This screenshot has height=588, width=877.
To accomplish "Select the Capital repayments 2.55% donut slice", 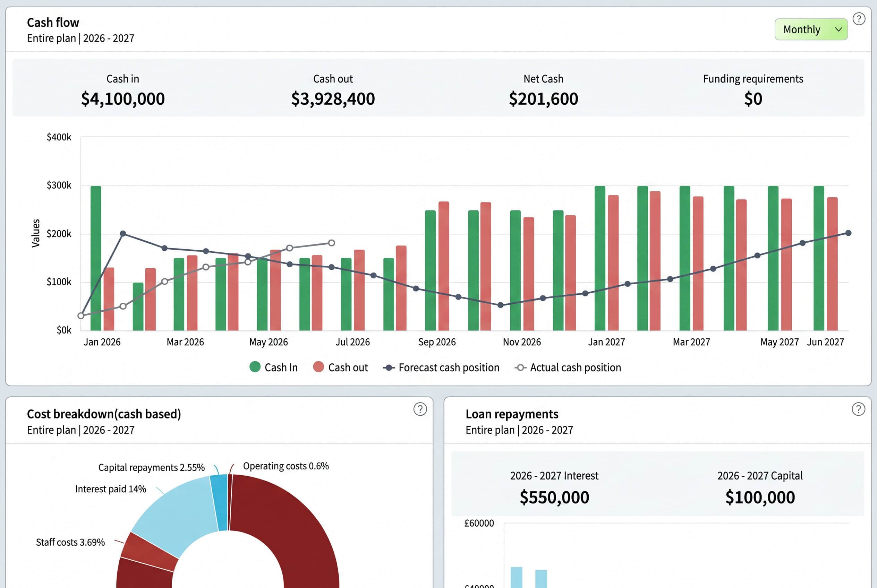I will tap(220, 502).
